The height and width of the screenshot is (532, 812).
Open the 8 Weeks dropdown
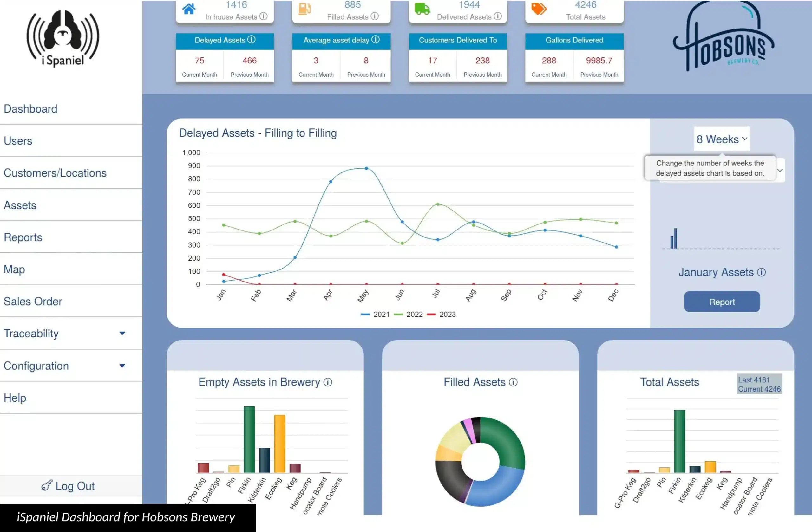722,139
